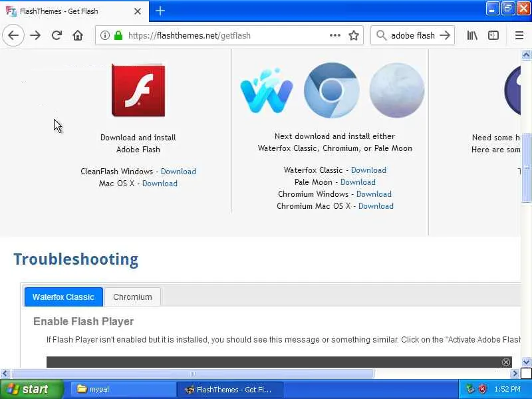Click the Troubleshooting heading
The width and height of the screenshot is (532, 399).
point(76,259)
